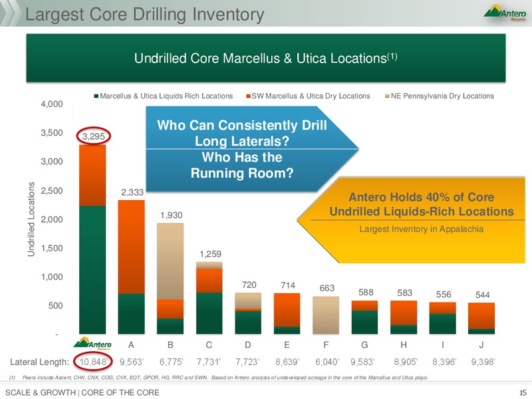The height and width of the screenshot is (399, 532).
Task: Click the tan segment of peer B bar
Action: click(170, 261)
